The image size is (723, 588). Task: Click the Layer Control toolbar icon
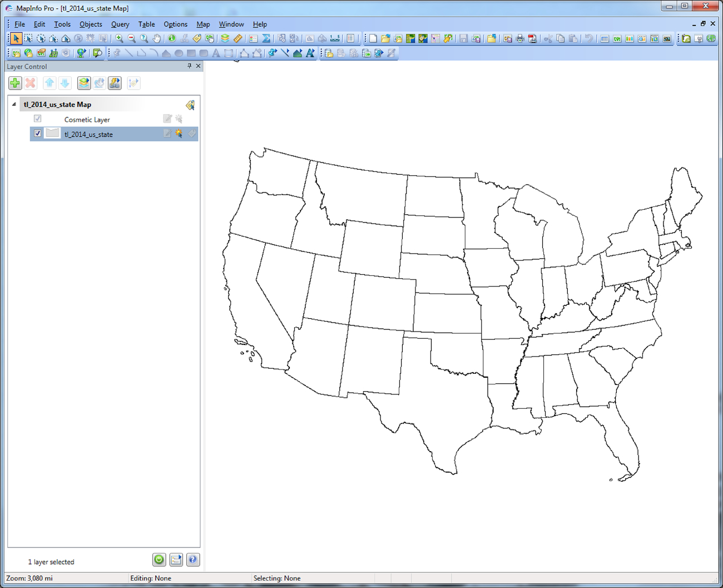[x=225, y=38]
